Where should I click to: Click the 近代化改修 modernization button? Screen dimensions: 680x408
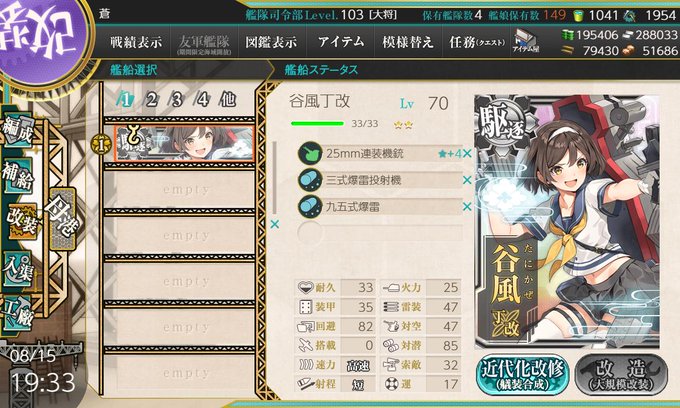click(523, 375)
